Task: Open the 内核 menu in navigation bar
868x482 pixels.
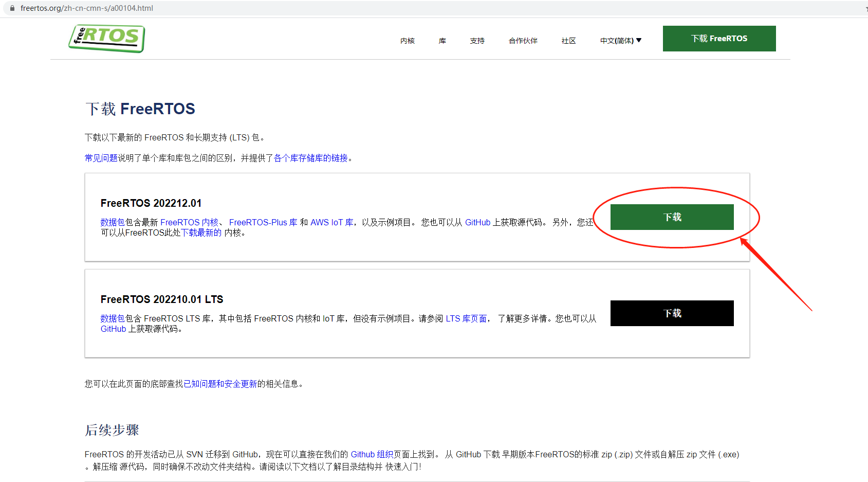Action: pyautogui.click(x=408, y=41)
